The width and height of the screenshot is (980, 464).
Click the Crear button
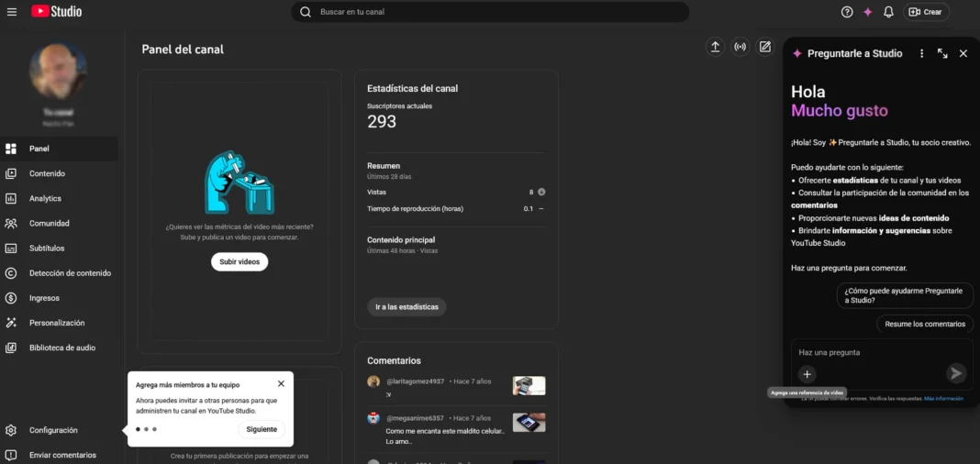click(x=926, y=12)
